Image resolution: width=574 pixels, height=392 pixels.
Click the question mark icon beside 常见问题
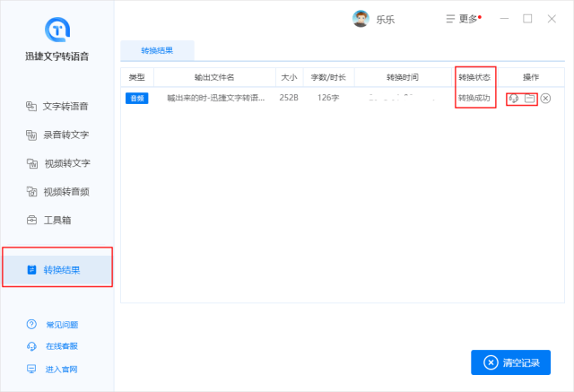pyautogui.click(x=31, y=325)
